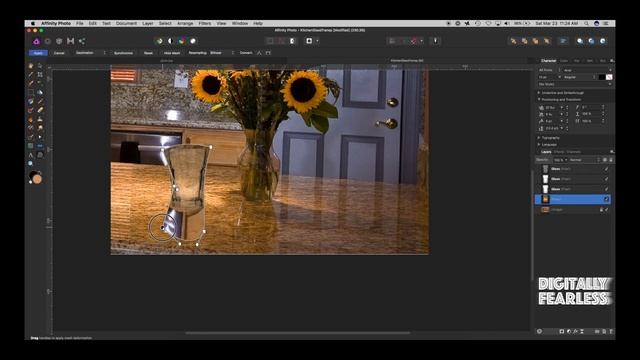Open Live Filters hourglass in the Layers panel
640x360 pixels.
582,331
